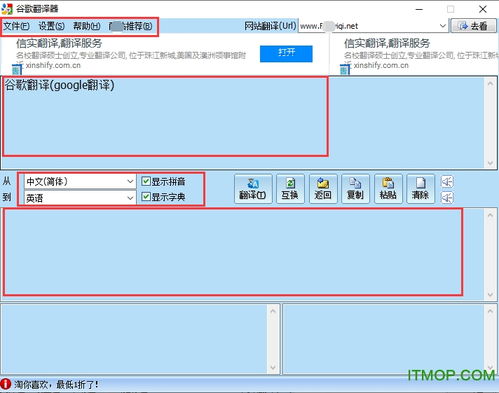Play source text with upper speaker icon
Viewport: 499px width, 393px height.
click(x=447, y=182)
